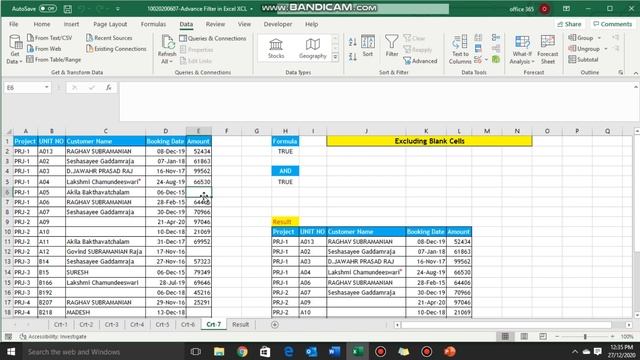Screen dimensions: 640x360
Task: Click Accessibility: Investigate in status bar
Action: point(53,337)
